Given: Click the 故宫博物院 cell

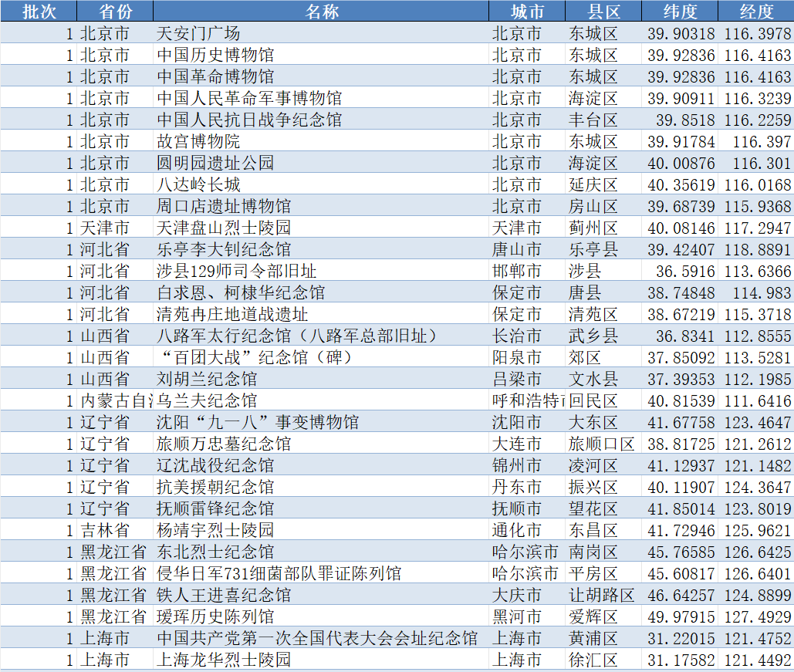Looking at the screenshot, I should tap(198, 142).
